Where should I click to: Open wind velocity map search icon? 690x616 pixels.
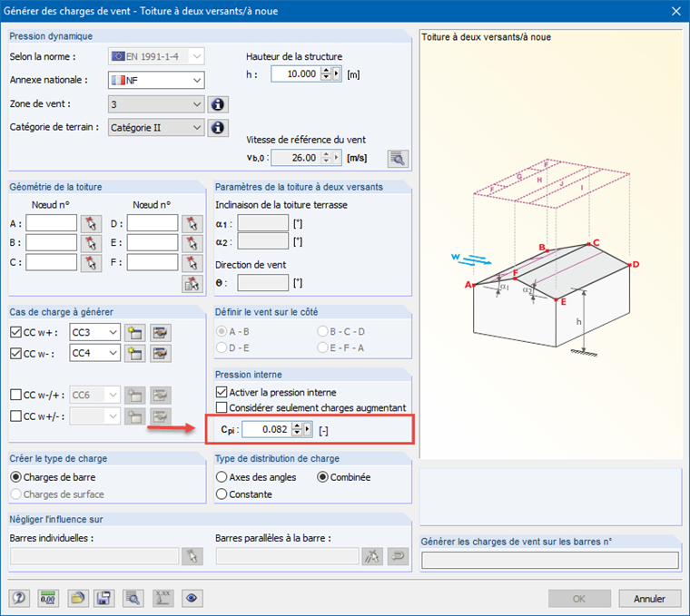[x=398, y=158]
